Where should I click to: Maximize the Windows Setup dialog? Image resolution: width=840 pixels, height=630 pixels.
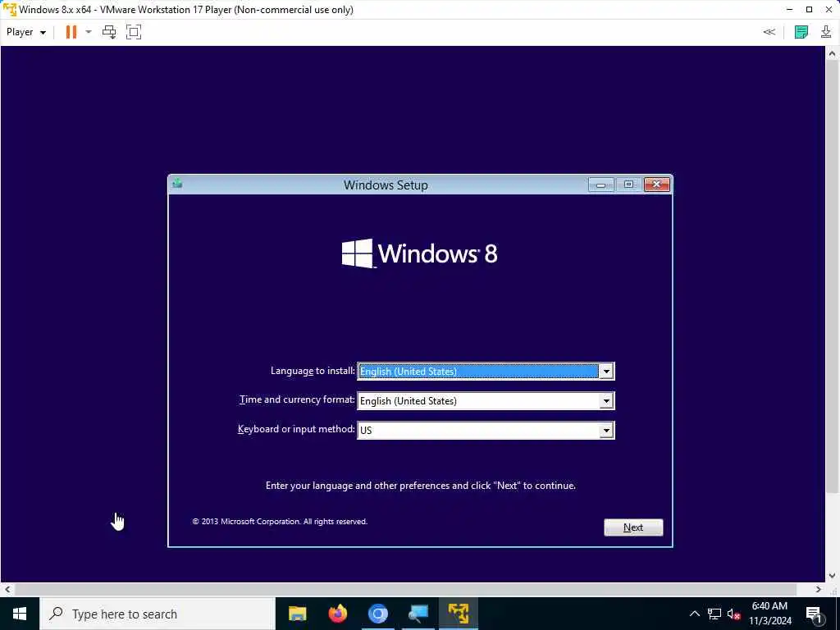click(628, 185)
